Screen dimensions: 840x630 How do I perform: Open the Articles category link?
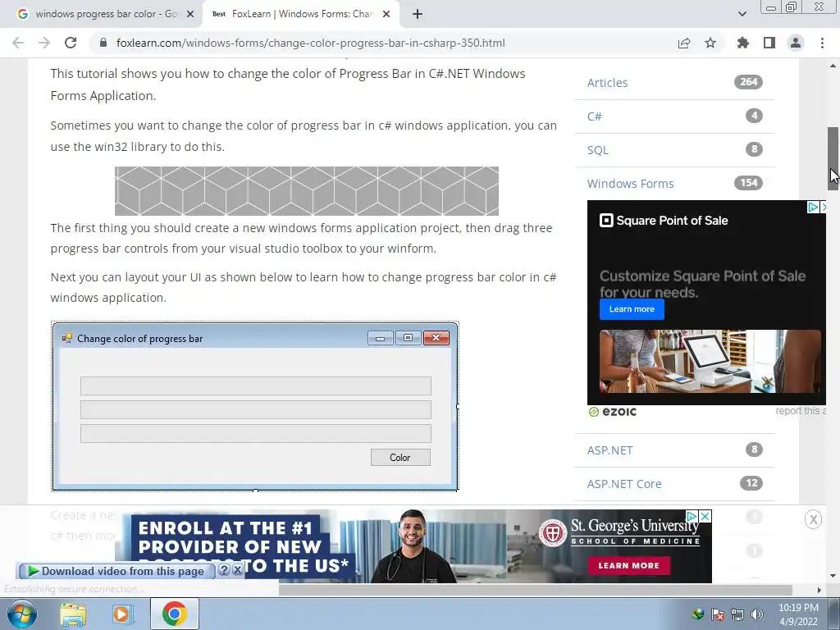click(x=608, y=83)
